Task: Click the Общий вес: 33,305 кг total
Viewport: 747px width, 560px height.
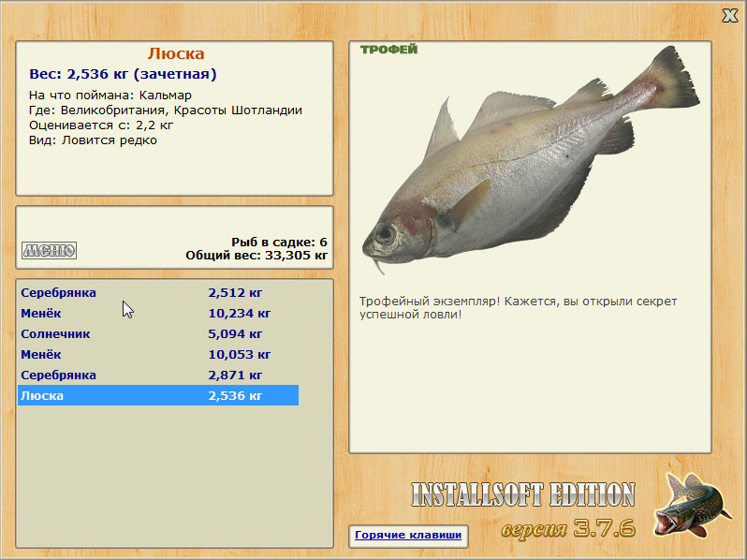Action: (256, 256)
